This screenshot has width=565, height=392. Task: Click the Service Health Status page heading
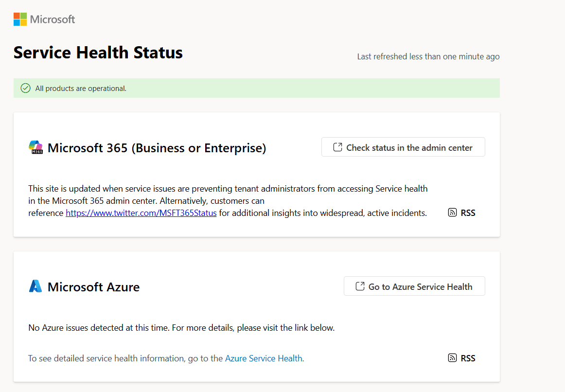pos(98,53)
